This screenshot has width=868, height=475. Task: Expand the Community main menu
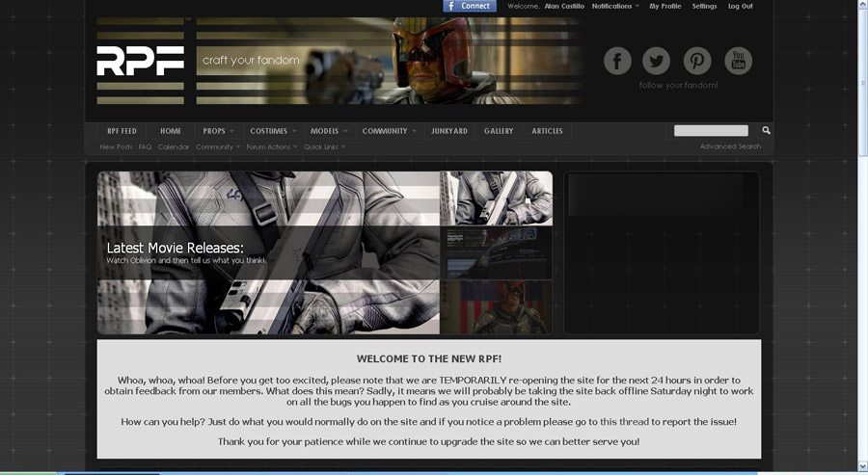(x=389, y=131)
